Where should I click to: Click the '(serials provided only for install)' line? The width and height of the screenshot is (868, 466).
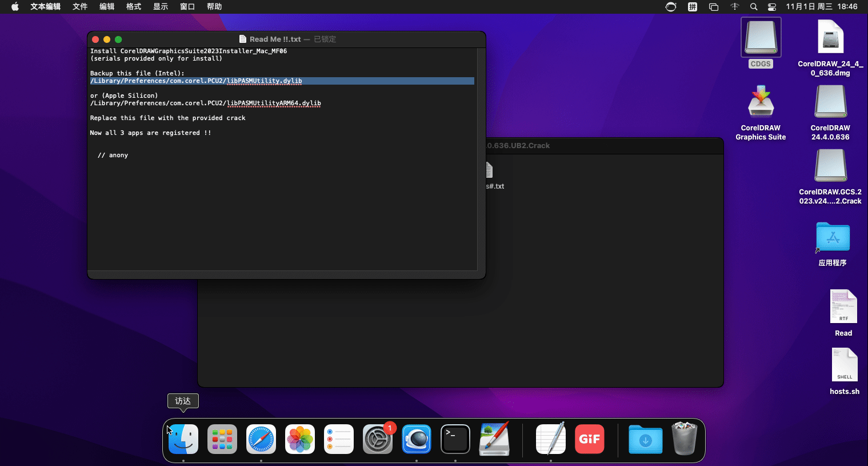(156, 58)
